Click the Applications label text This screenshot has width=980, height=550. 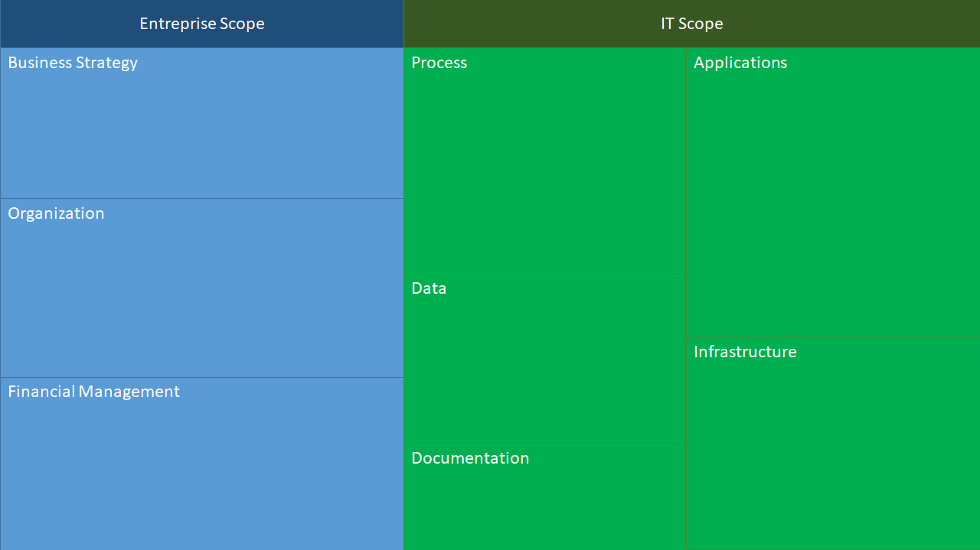click(740, 63)
